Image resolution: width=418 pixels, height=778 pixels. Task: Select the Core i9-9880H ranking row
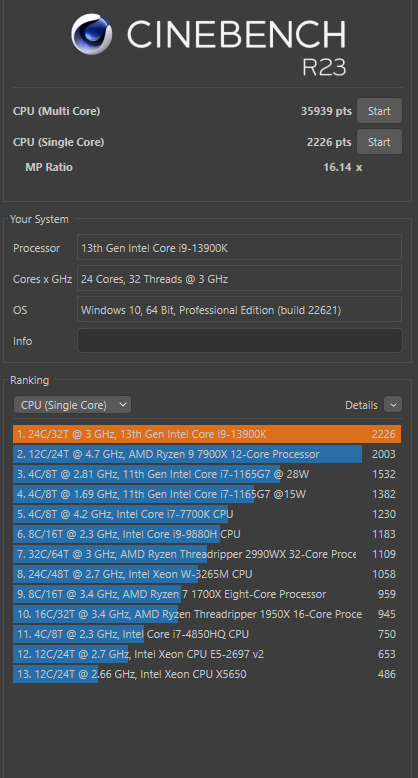pos(207,534)
